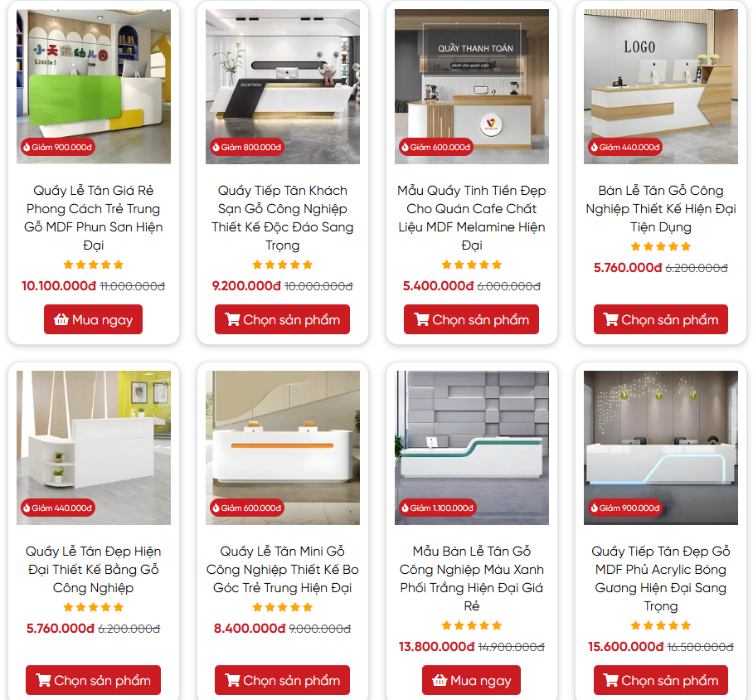Click 'Chọn sản phẩm' under the LOGO desk at 5.760.000đ
753x700 pixels.
coord(661,319)
